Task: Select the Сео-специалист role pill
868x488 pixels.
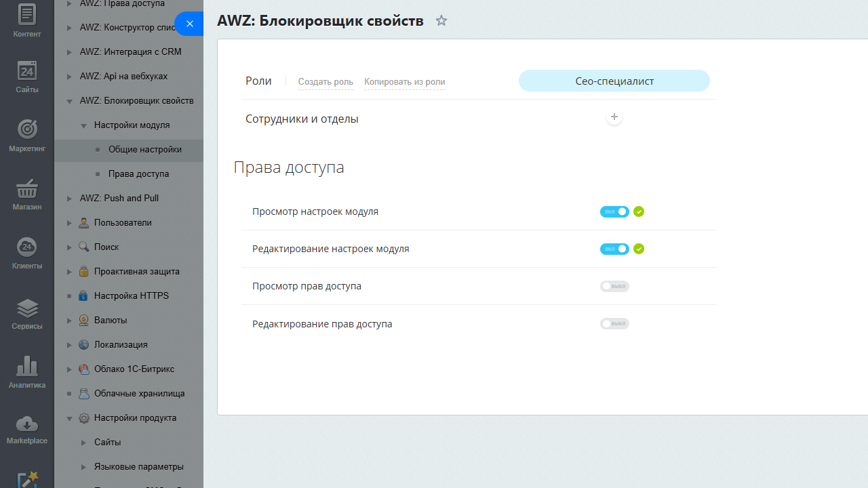Action: tap(614, 81)
